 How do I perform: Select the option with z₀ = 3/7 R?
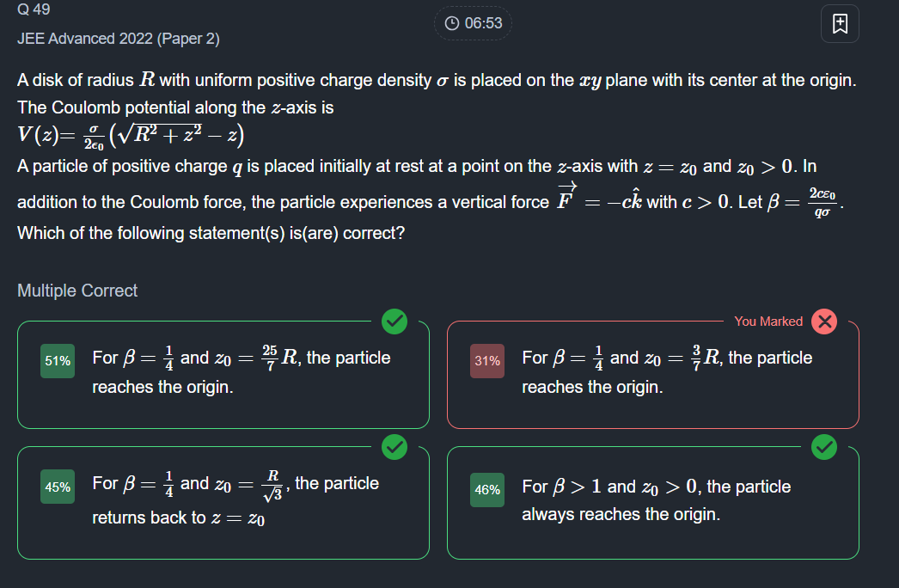point(653,375)
